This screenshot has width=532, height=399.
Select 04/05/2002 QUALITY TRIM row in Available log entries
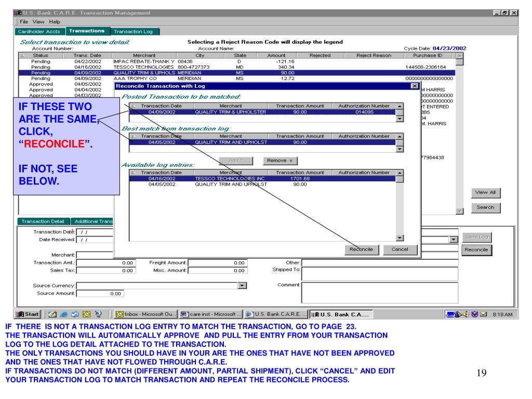point(262,184)
